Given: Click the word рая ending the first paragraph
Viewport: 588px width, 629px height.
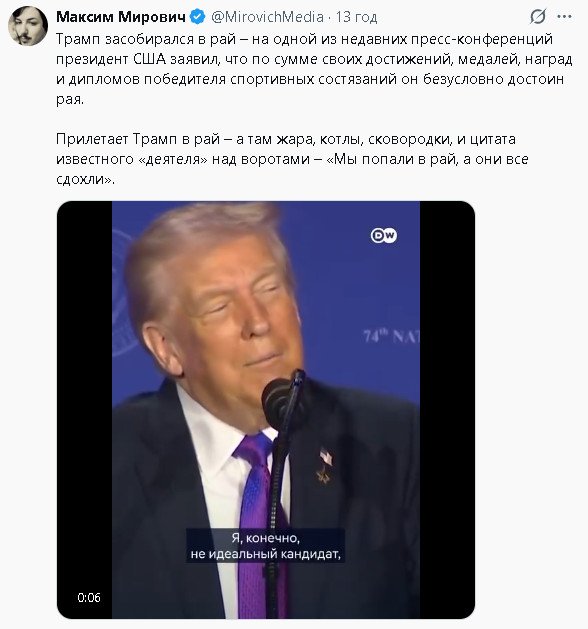Looking at the screenshot, I should pos(70,99).
